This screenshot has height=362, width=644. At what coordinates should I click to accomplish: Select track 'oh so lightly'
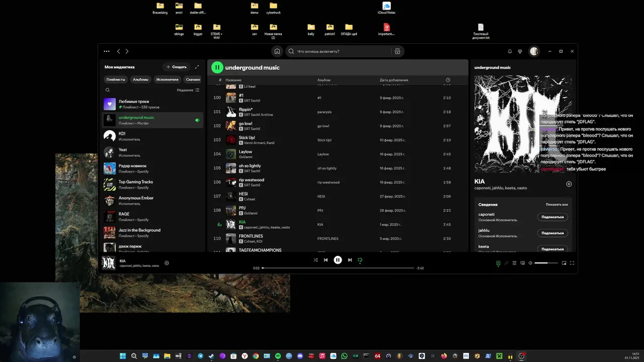(x=338, y=168)
